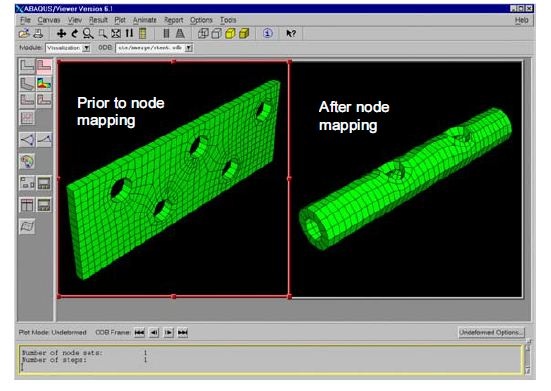This screenshot has height=391, width=551.
Task: Select the Magnify view tool
Action: click(88, 33)
